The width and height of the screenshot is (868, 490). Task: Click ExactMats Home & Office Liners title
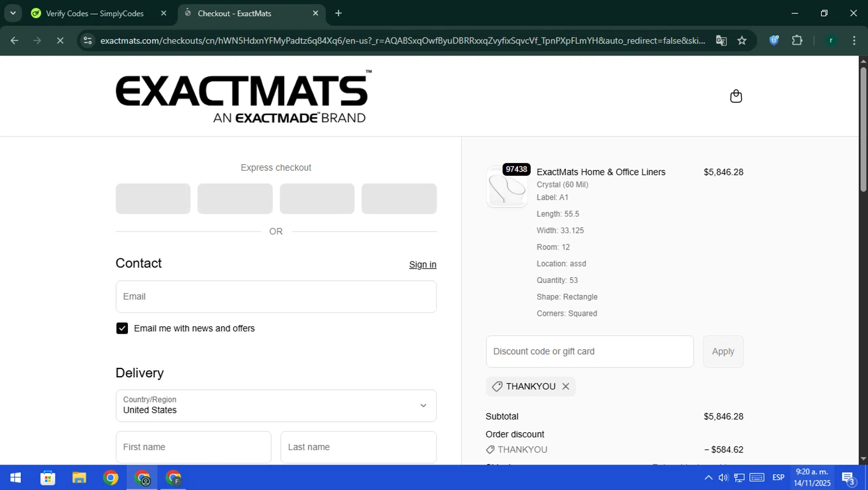click(x=601, y=172)
